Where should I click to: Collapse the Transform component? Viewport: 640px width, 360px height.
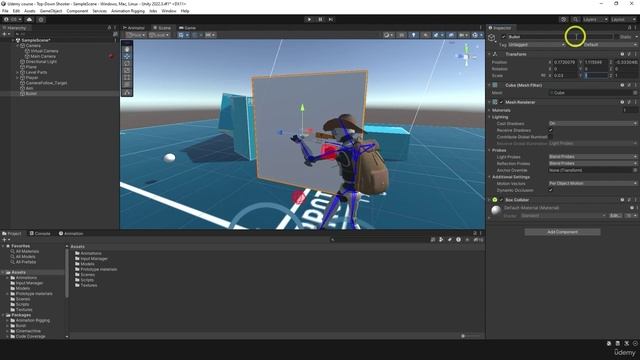489,54
